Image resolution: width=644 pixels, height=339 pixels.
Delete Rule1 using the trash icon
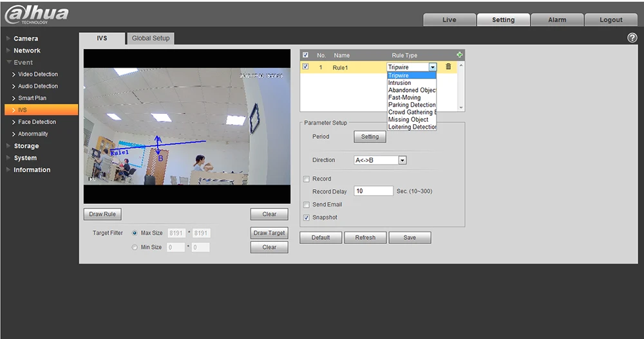[448, 66]
